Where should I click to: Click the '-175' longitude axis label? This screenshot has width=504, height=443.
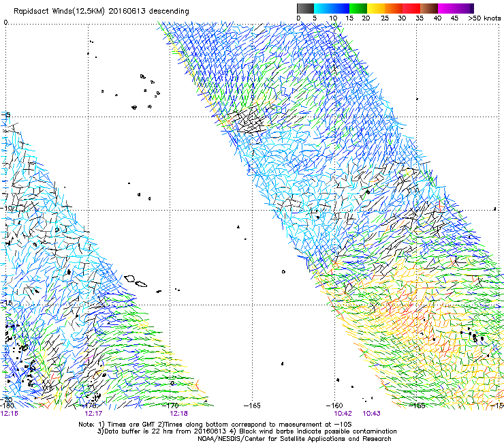tap(90, 406)
